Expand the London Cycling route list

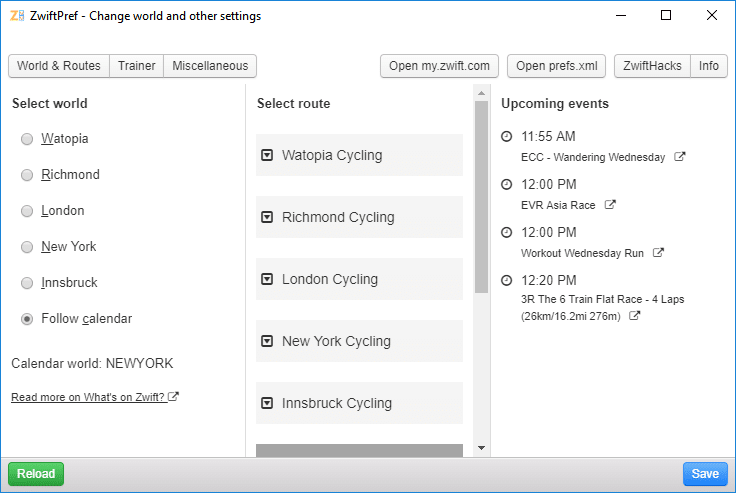[x=359, y=279]
